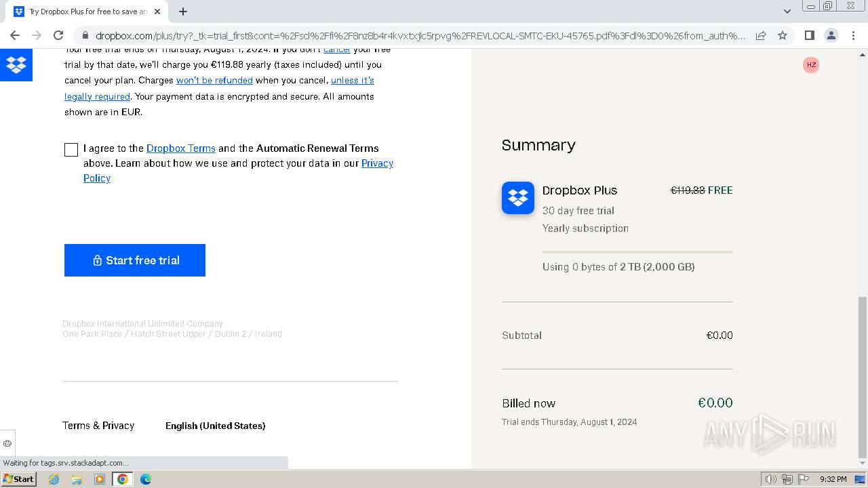Close the Dropbox Plus tab
Image resolution: width=868 pixels, height=488 pixels.
[157, 12]
